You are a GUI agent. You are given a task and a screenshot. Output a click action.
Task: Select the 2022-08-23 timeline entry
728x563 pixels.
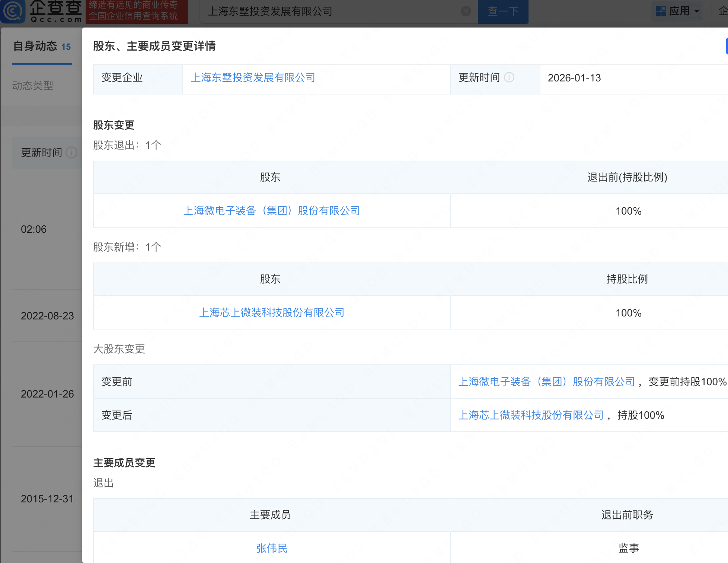pyautogui.click(x=47, y=316)
